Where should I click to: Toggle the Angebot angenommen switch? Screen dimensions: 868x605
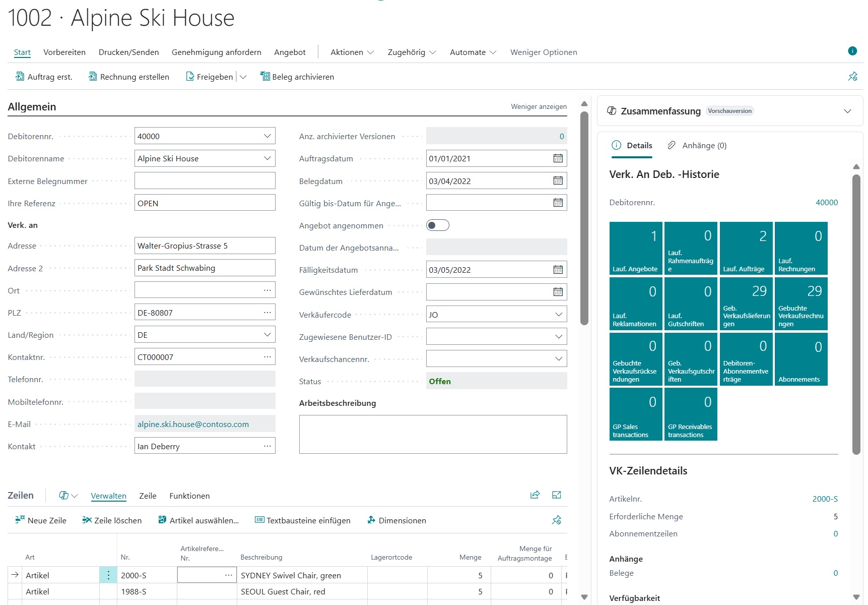pyautogui.click(x=437, y=225)
